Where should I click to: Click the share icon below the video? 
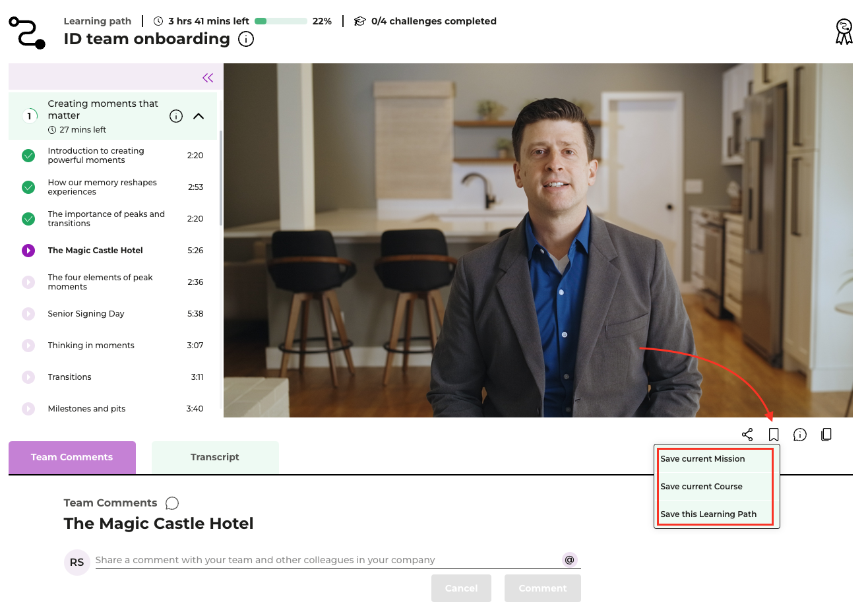pyautogui.click(x=747, y=435)
